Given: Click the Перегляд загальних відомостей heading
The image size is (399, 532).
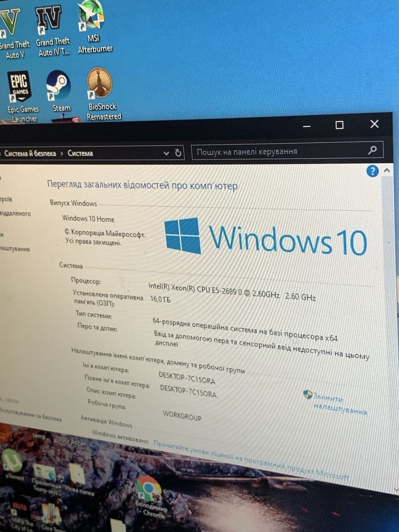Looking at the screenshot, I should tap(142, 185).
